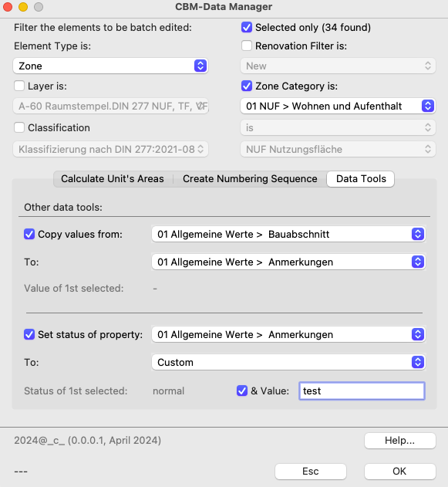The image size is (448, 487).
Task: Switch to Calculate Unit's Areas tab
Action: [113, 179]
